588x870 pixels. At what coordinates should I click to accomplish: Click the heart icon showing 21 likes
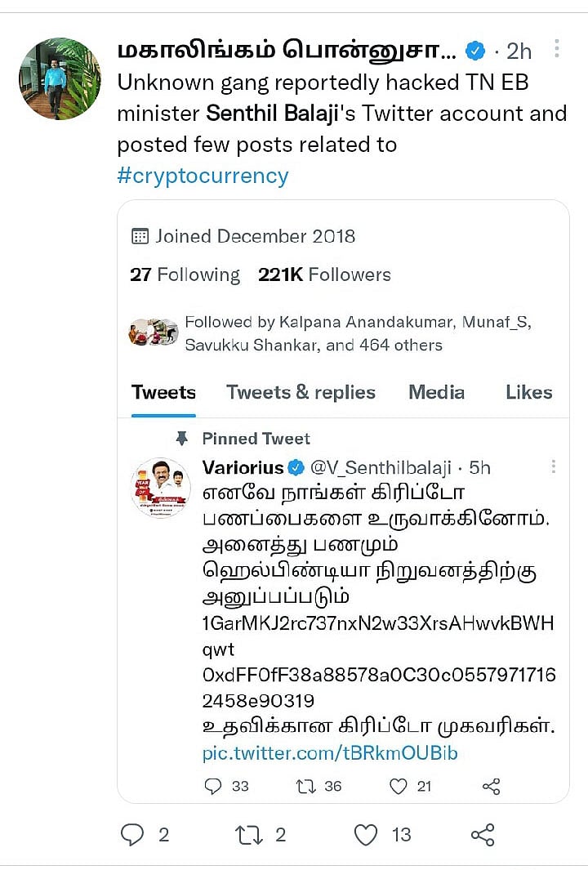coord(398,786)
